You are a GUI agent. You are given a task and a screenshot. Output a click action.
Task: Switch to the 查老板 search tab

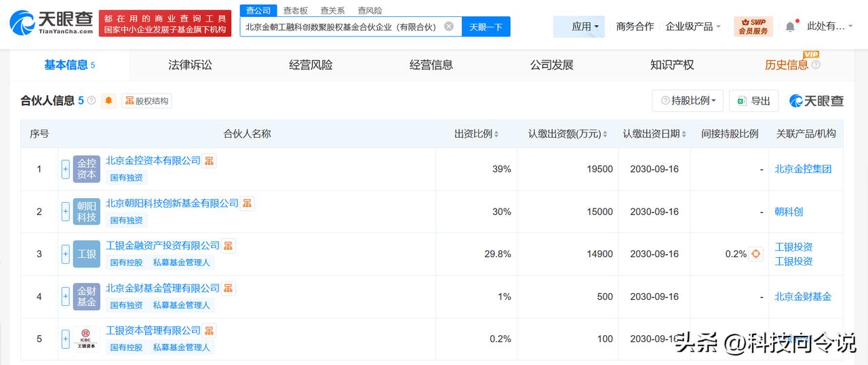(295, 10)
